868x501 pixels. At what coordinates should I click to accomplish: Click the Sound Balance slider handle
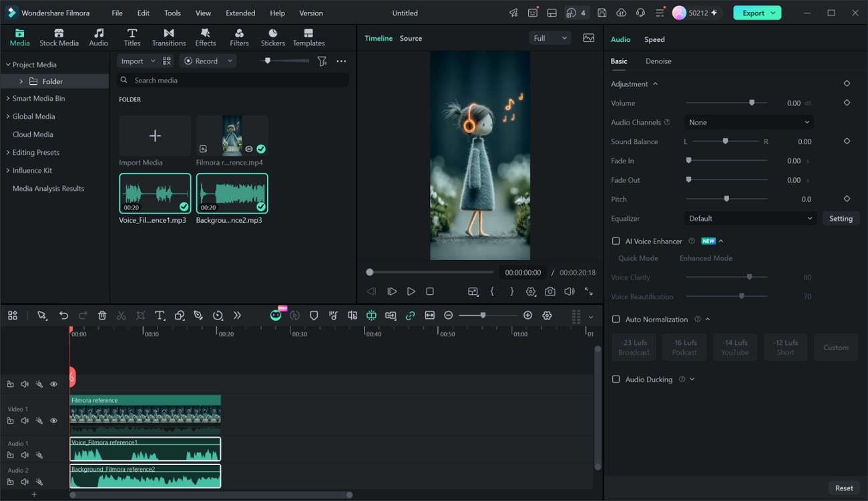pyautogui.click(x=725, y=141)
